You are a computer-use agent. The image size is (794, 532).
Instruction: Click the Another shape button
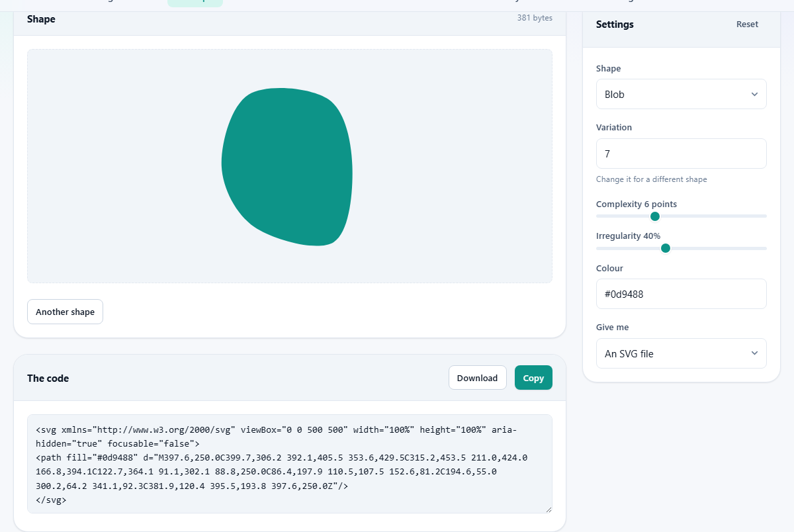click(x=65, y=312)
